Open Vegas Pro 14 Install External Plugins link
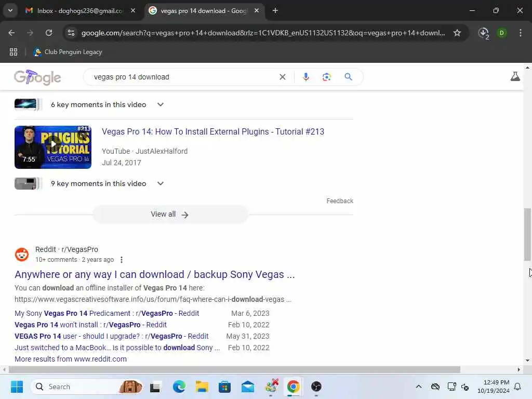Image resolution: width=532 pixels, height=399 pixels. (212, 131)
